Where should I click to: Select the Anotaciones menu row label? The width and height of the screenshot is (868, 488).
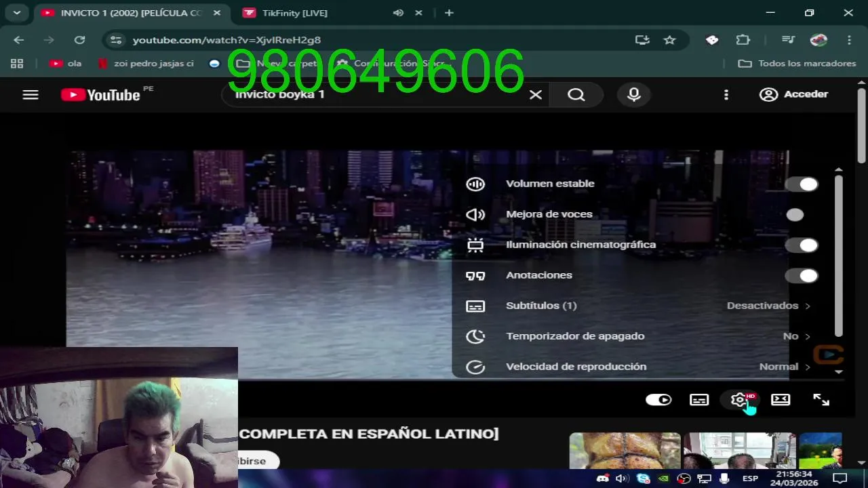pos(539,275)
